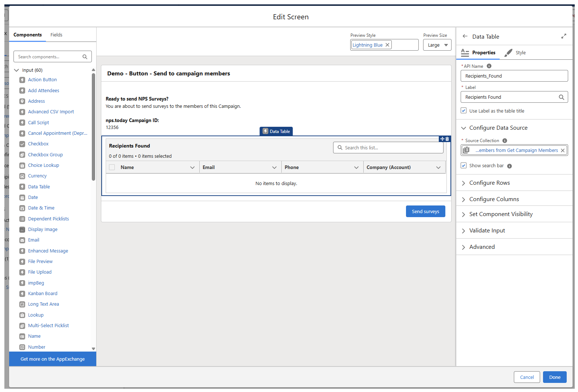Click the info icon next to Show search bar
The image size is (578, 392).
[x=509, y=166]
